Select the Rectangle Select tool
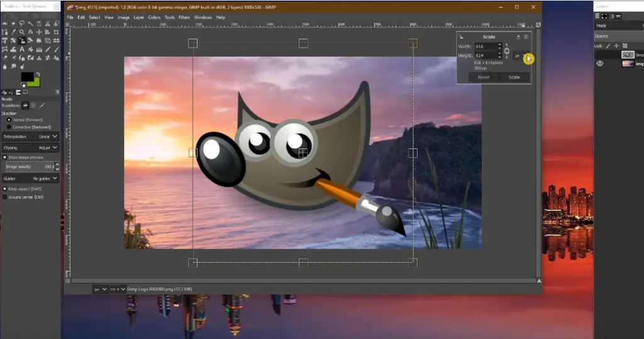This screenshot has width=644, height=339. click(x=4, y=23)
